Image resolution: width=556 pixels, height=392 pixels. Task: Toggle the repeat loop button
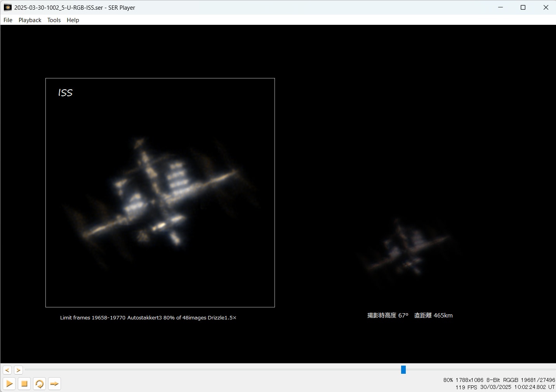coord(39,384)
